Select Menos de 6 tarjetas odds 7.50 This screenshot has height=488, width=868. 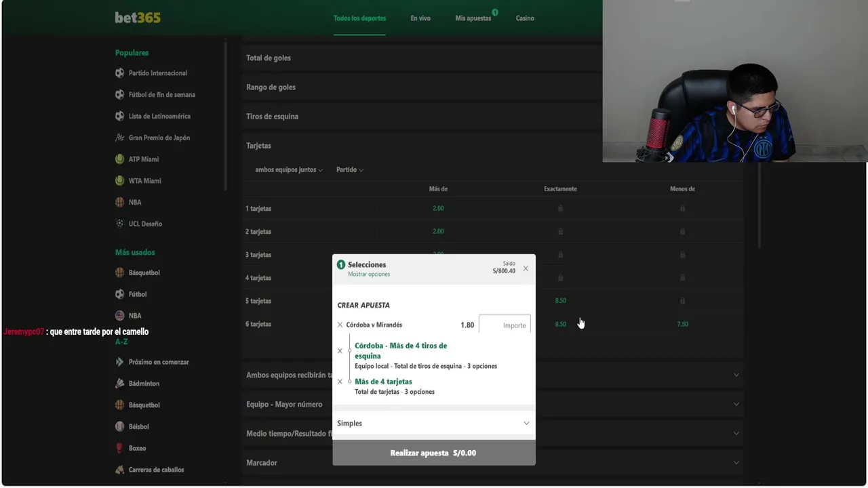(682, 325)
